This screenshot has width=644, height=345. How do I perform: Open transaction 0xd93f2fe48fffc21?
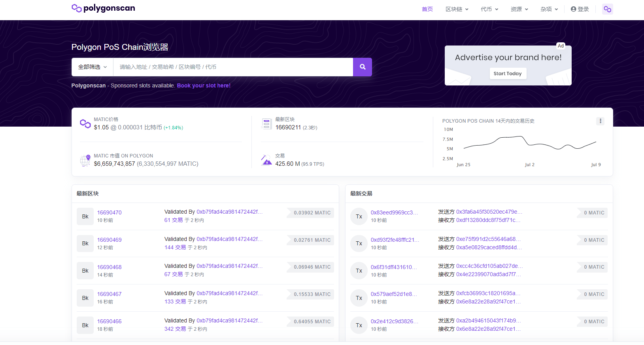click(x=395, y=240)
